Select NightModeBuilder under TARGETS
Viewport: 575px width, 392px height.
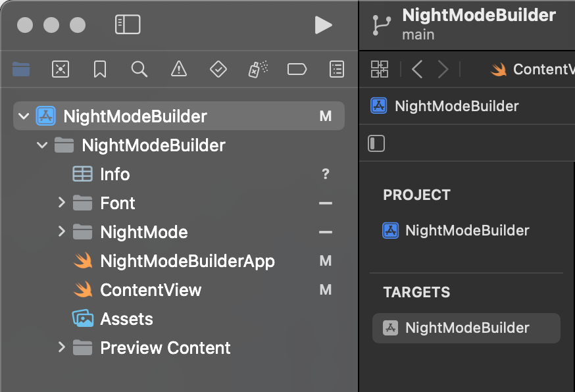pyautogui.click(x=466, y=328)
